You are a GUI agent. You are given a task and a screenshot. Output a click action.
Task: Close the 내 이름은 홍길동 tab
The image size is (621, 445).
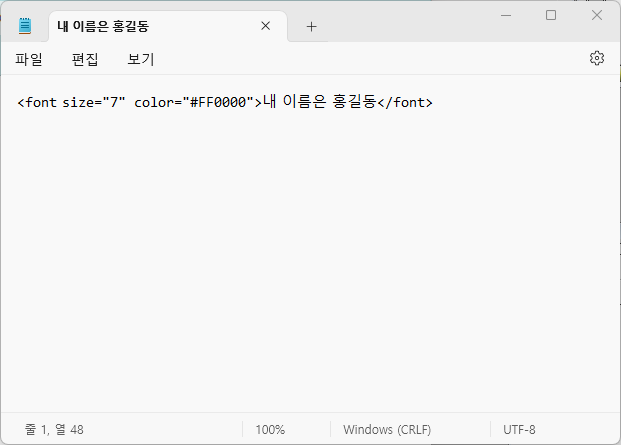pyautogui.click(x=266, y=26)
